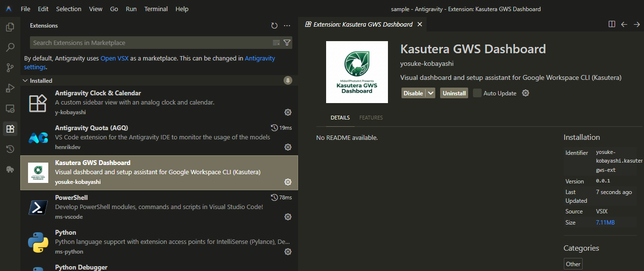Select the Antigravity Clock & Calendar extension
The image size is (644, 271).
click(159, 103)
